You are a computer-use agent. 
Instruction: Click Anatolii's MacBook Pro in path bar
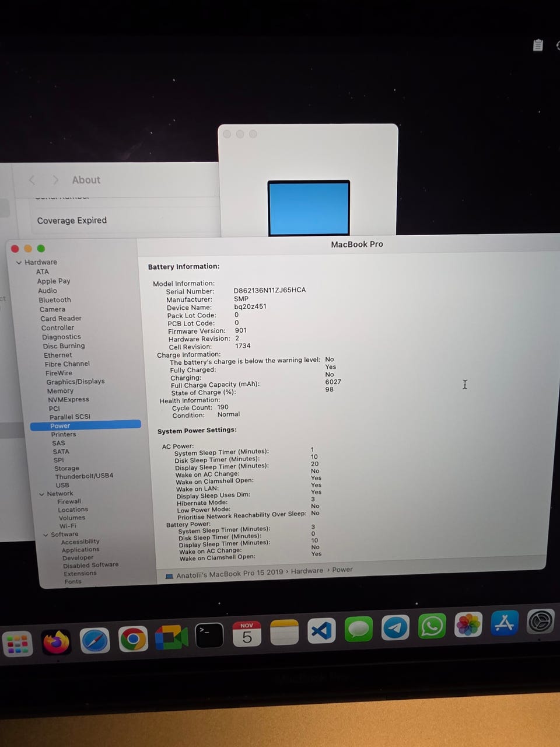[229, 574]
